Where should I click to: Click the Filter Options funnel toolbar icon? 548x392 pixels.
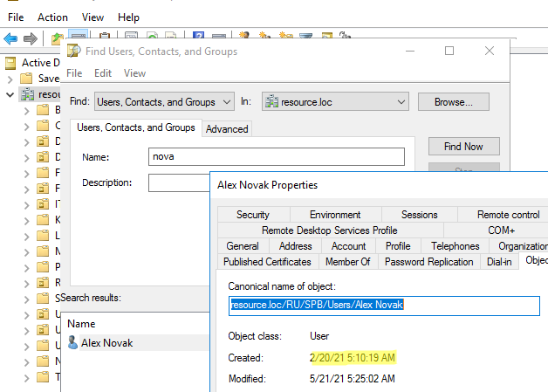coord(305,36)
